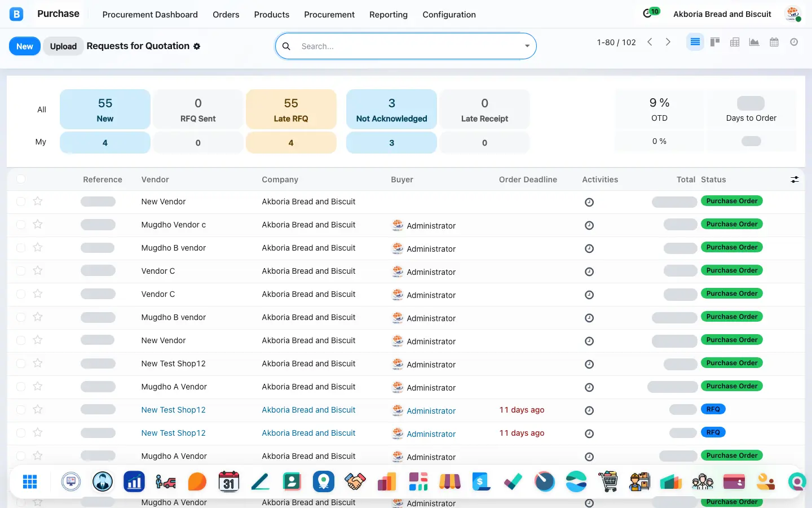Open the handshake CRM app in dock
812x508 pixels.
point(355,481)
